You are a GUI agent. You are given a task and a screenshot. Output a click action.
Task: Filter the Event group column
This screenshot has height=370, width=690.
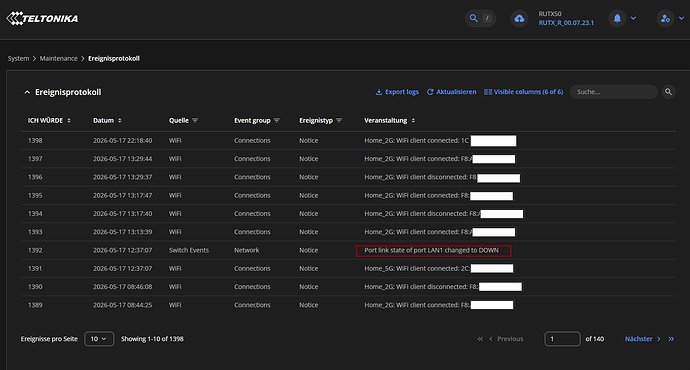pyautogui.click(x=276, y=121)
